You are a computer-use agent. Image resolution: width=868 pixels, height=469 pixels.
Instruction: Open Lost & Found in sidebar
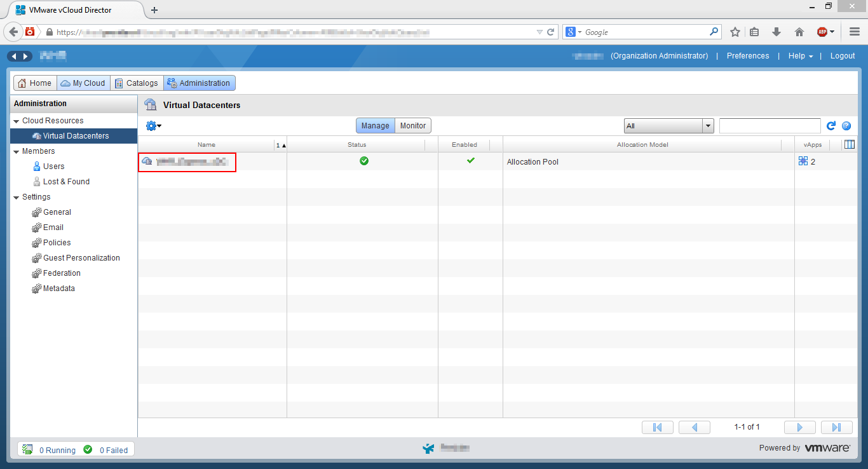tap(66, 182)
